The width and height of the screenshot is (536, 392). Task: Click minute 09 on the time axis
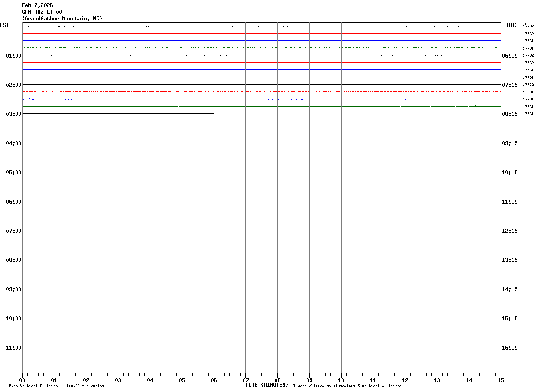(309, 380)
